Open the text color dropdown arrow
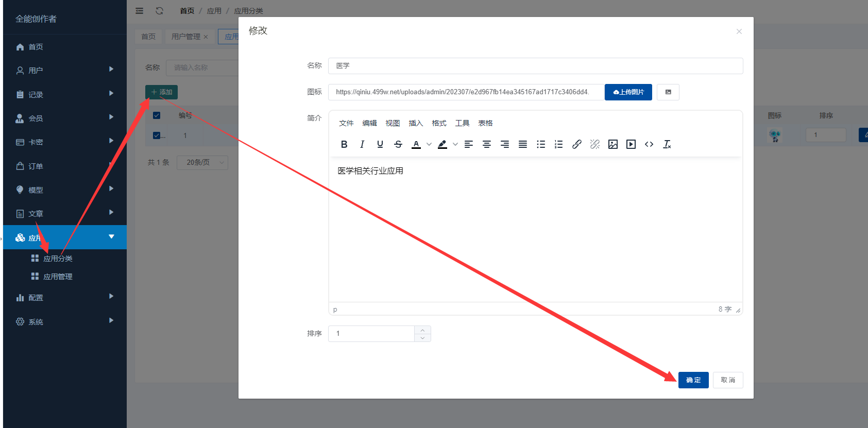Screen dimensions: 868x428 [429, 144]
